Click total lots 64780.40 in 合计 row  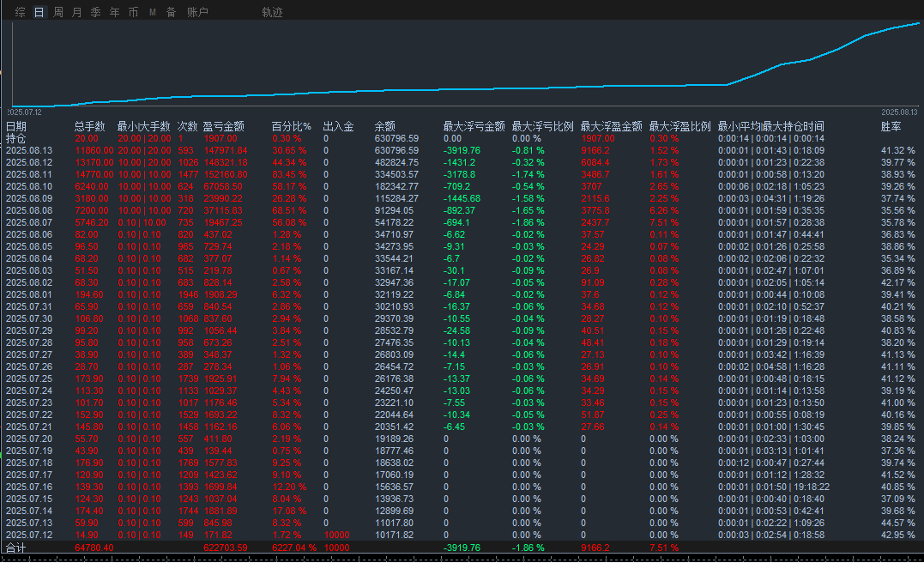94,548
